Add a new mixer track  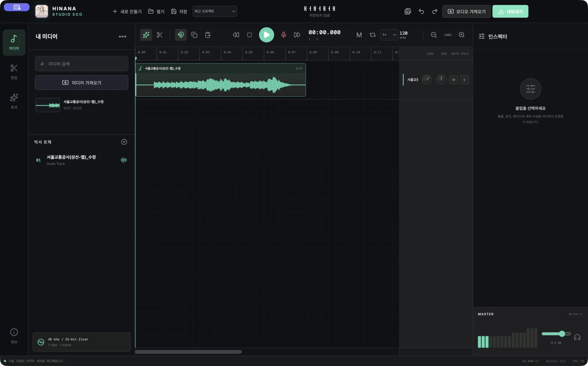[x=124, y=142]
